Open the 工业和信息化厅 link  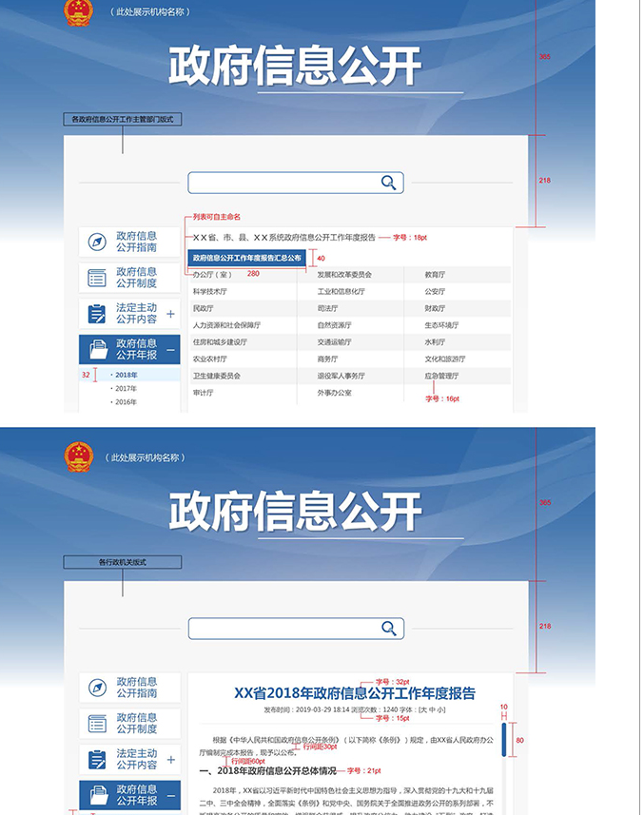341,291
